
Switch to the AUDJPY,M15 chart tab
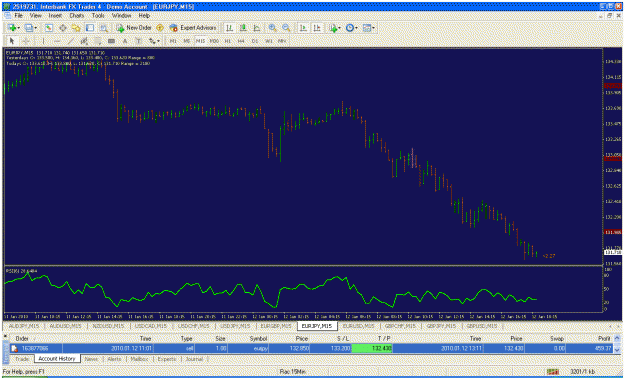tap(24, 326)
